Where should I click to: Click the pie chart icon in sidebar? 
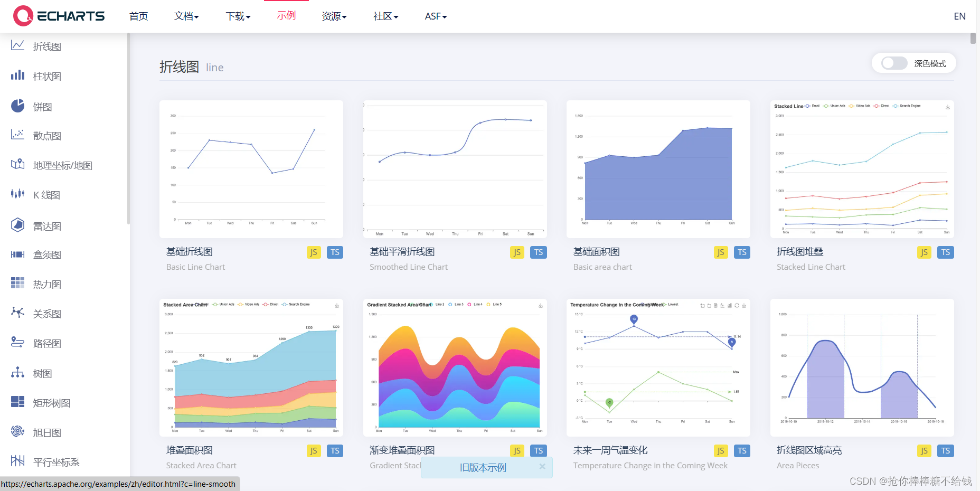[x=18, y=106]
